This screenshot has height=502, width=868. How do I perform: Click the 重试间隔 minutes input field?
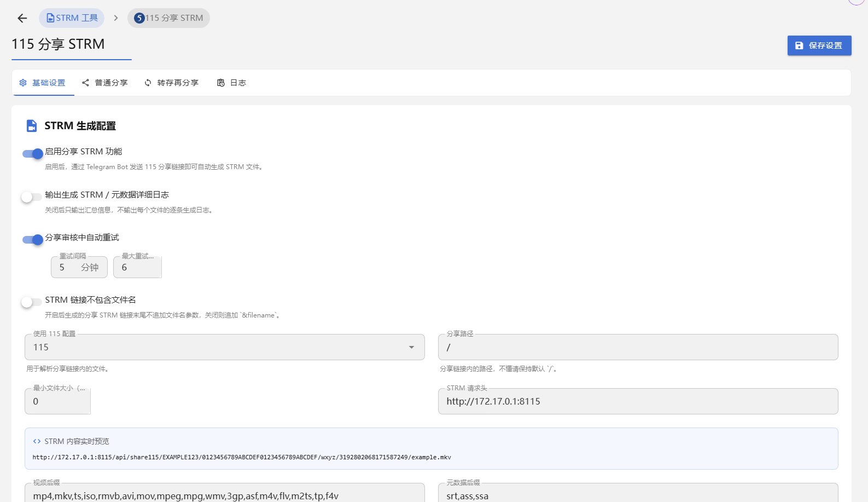[79, 267]
